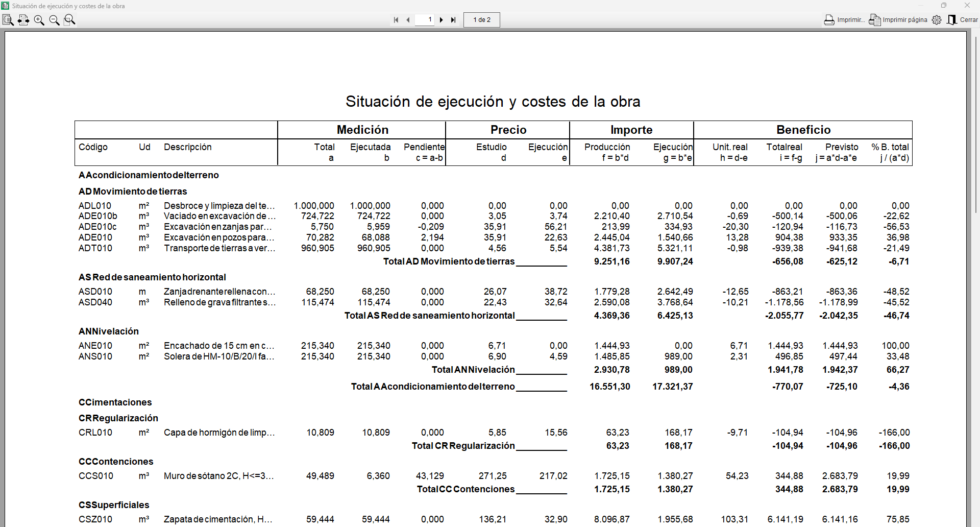Click the 'Solera de HM-10/B/20/I' description
This screenshot has height=527, width=980.
pyautogui.click(x=219, y=356)
